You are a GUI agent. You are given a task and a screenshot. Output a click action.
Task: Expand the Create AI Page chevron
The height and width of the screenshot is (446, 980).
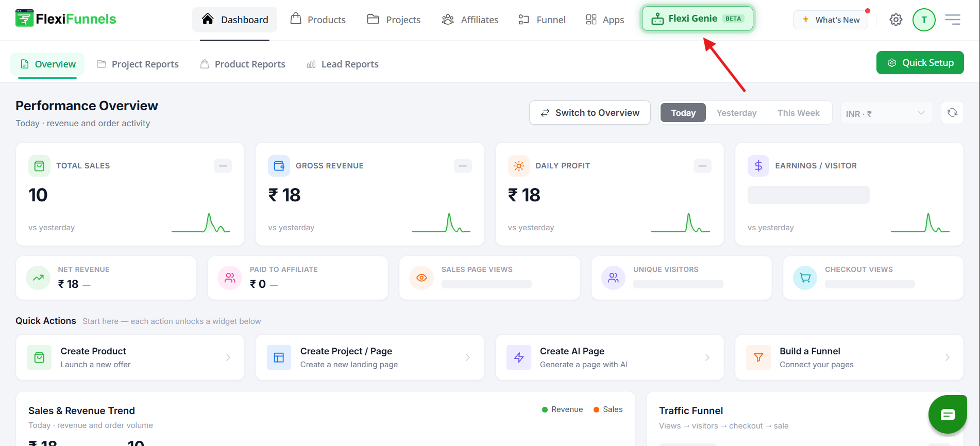707,357
